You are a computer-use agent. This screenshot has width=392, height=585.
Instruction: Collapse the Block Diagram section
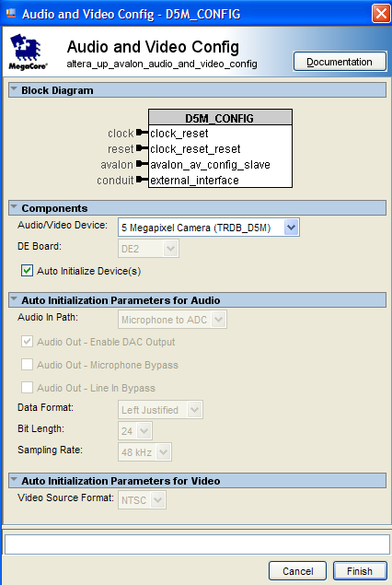[14, 89]
